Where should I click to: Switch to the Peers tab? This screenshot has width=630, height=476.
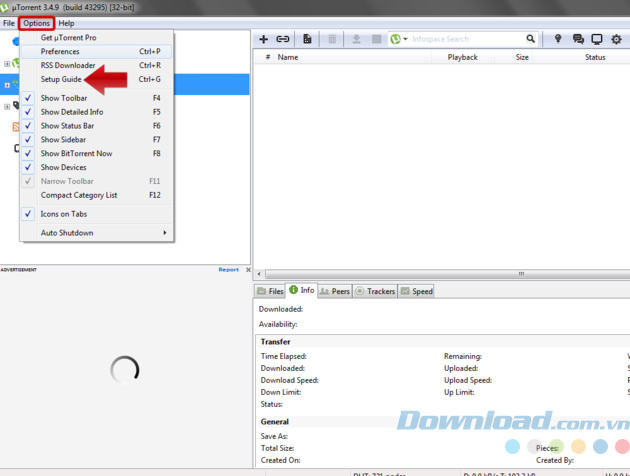pos(335,291)
